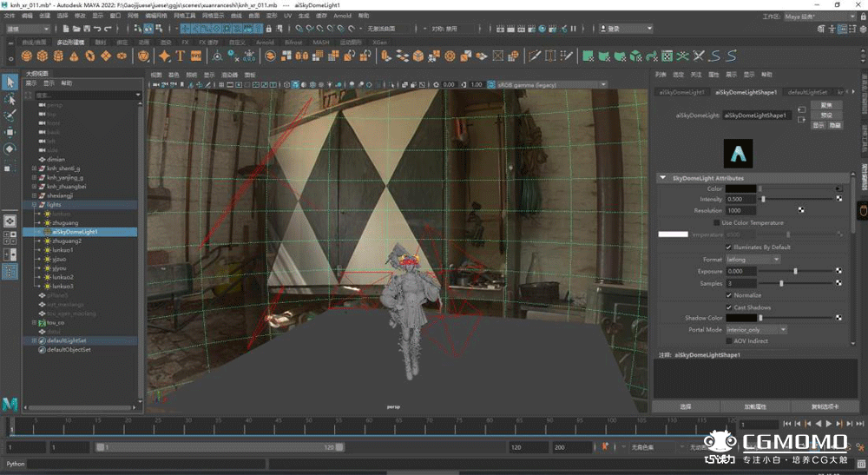Screen dimensions: 868x475
Task: Select the arrow Select tool in left toolbox
Action: (10, 82)
